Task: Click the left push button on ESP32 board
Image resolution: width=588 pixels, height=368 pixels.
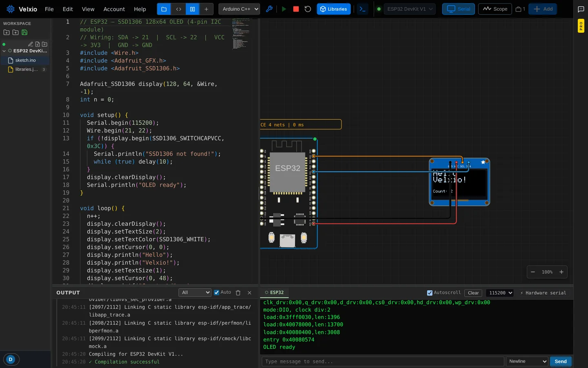Action: pyautogui.click(x=272, y=237)
